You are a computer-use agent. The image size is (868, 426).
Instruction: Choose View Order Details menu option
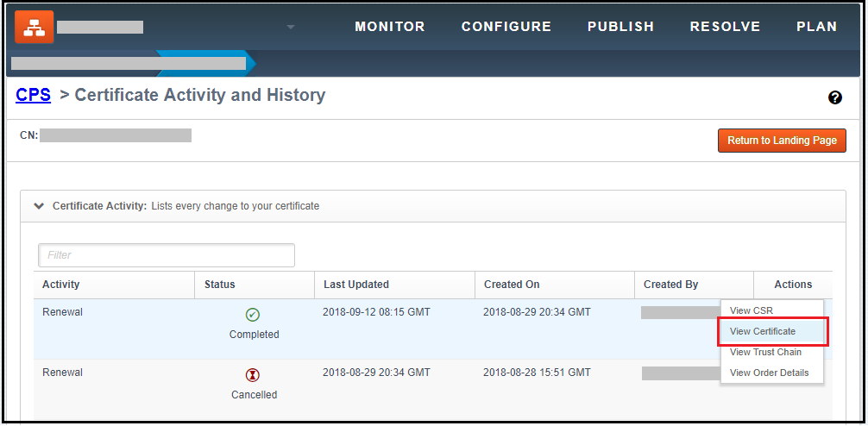click(769, 373)
